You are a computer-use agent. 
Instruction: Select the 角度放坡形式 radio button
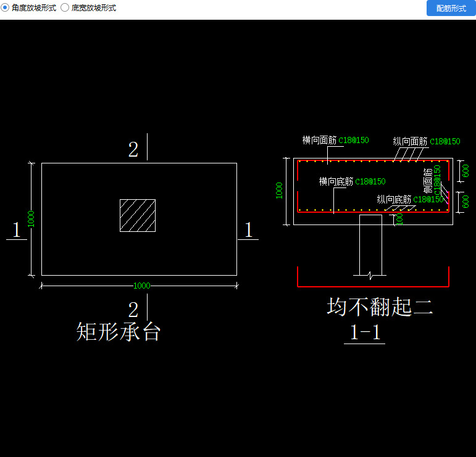click(x=5, y=8)
